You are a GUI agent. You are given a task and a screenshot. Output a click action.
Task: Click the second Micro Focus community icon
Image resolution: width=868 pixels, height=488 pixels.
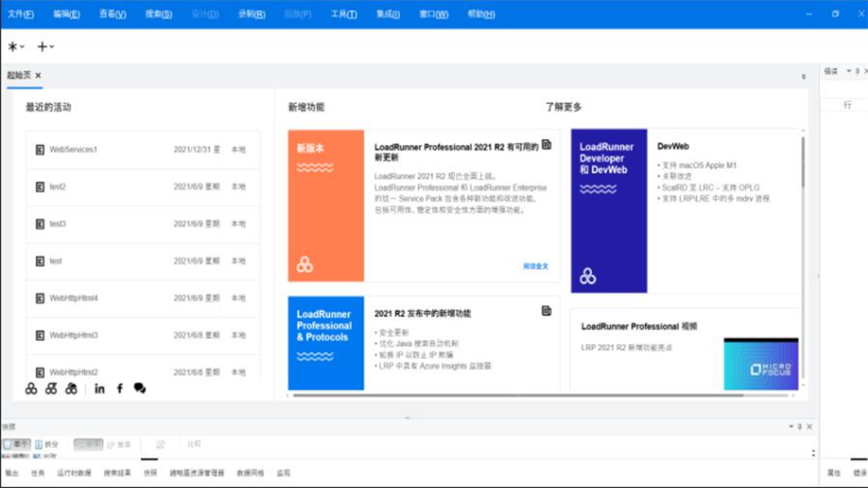[x=51, y=389]
